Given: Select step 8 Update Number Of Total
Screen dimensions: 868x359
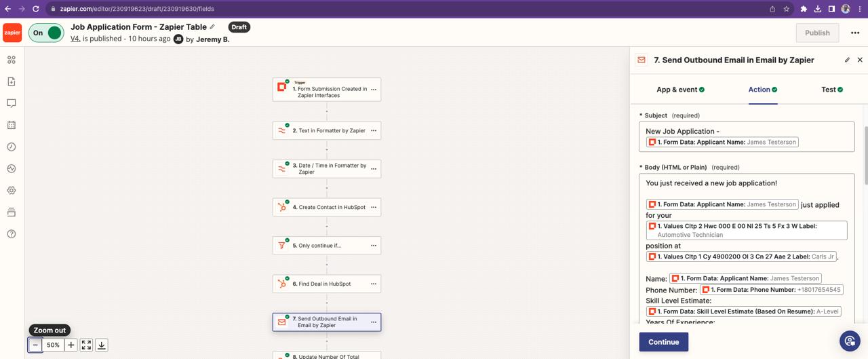Looking at the screenshot, I should (x=327, y=356).
